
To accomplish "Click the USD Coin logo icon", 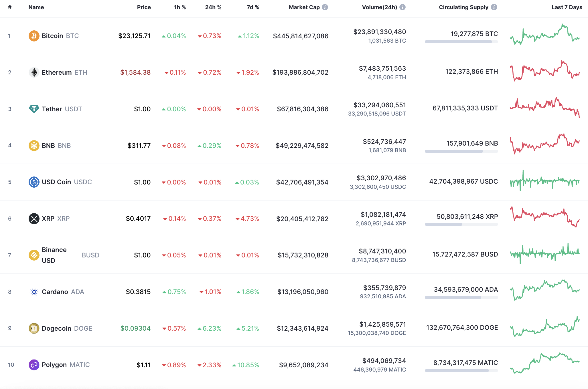I will pyautogui.click(x=34, y=182).
